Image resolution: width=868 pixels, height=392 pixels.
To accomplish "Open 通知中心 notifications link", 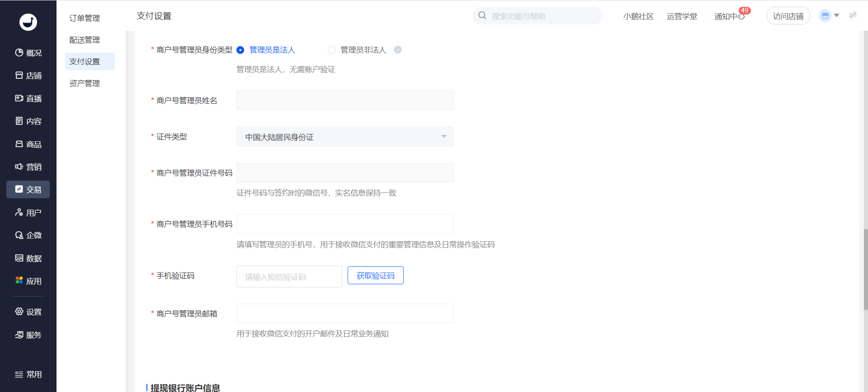I will click(x=729, y=16).
